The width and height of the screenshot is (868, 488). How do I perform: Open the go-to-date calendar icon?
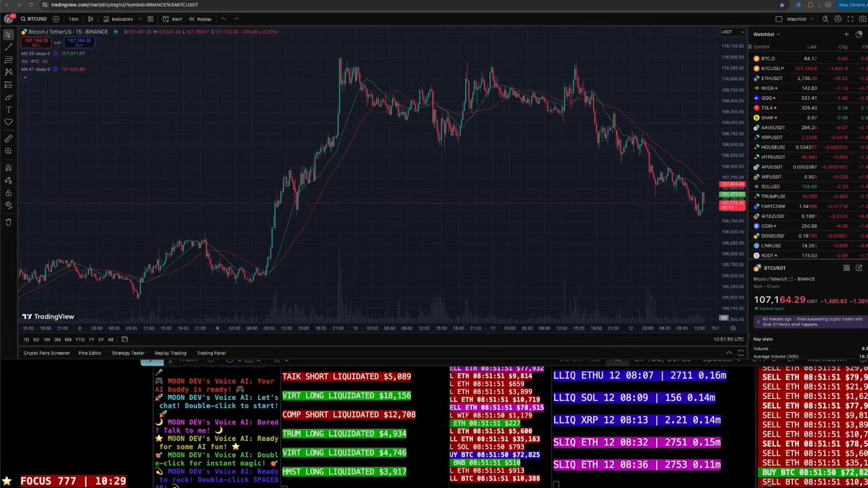tap(124, 339)
